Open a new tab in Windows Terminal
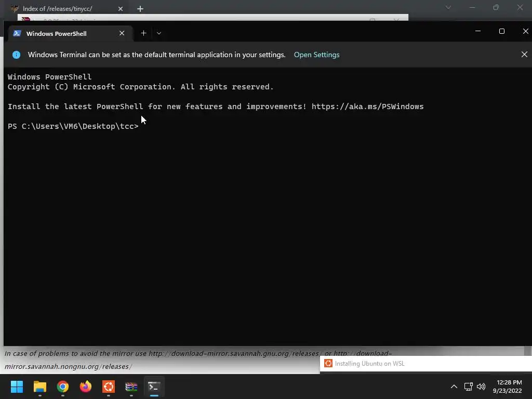The width and height of the screenshot is (532, 399). click(143, 33)
